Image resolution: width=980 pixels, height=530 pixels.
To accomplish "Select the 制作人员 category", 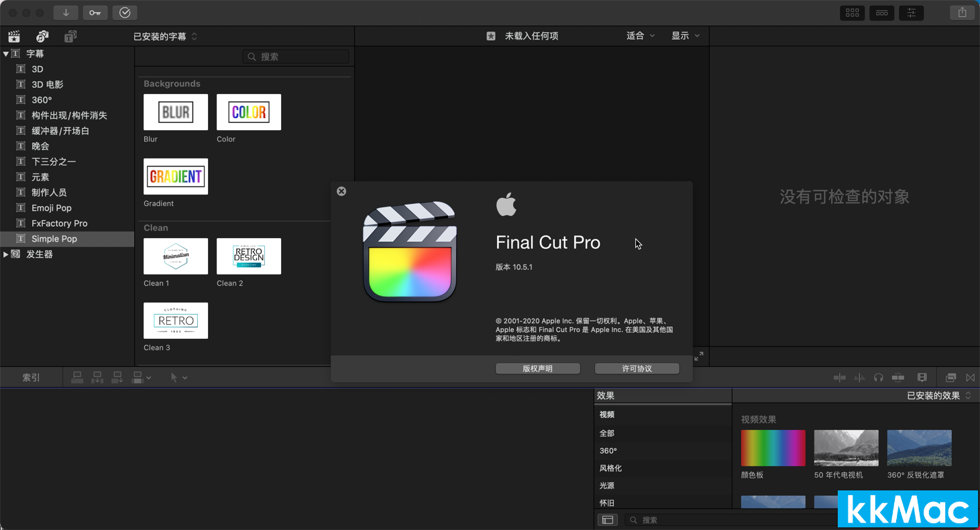I will click(x=67, y=193).
